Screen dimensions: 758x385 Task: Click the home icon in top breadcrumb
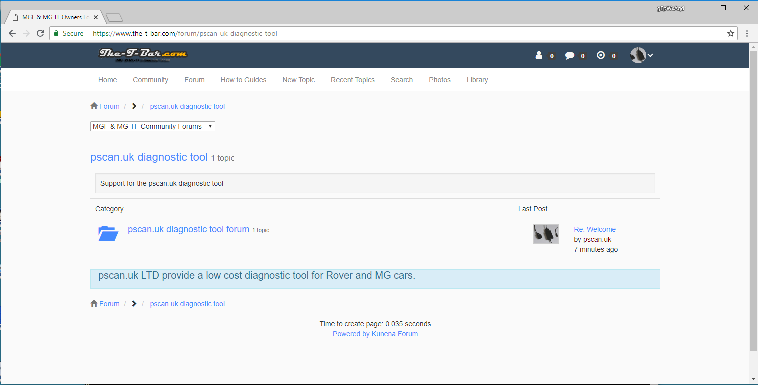94,106
